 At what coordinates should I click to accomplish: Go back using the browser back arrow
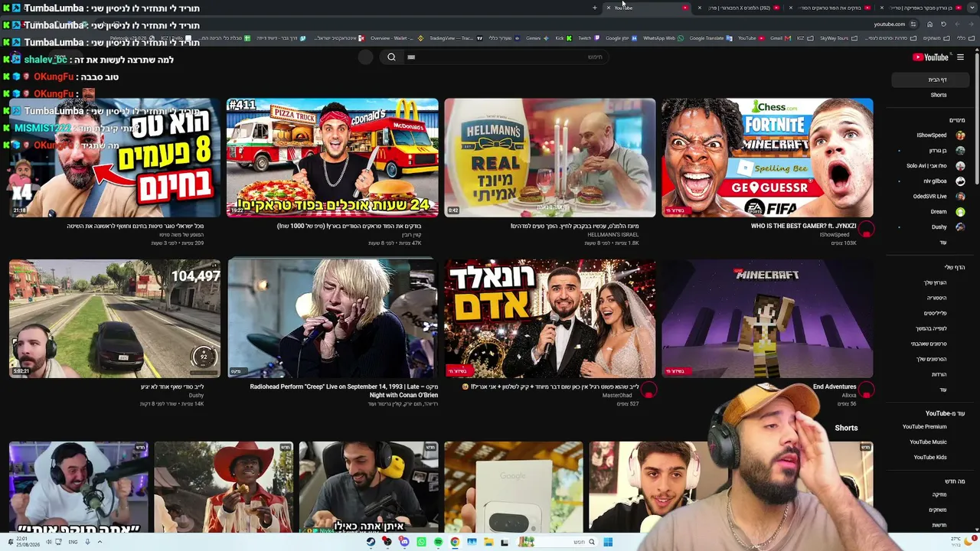pyautogui.click(x=971, y=24)
